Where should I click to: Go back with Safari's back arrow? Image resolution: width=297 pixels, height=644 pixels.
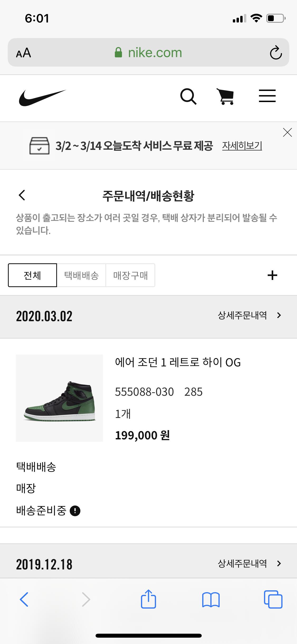[24, 599]
